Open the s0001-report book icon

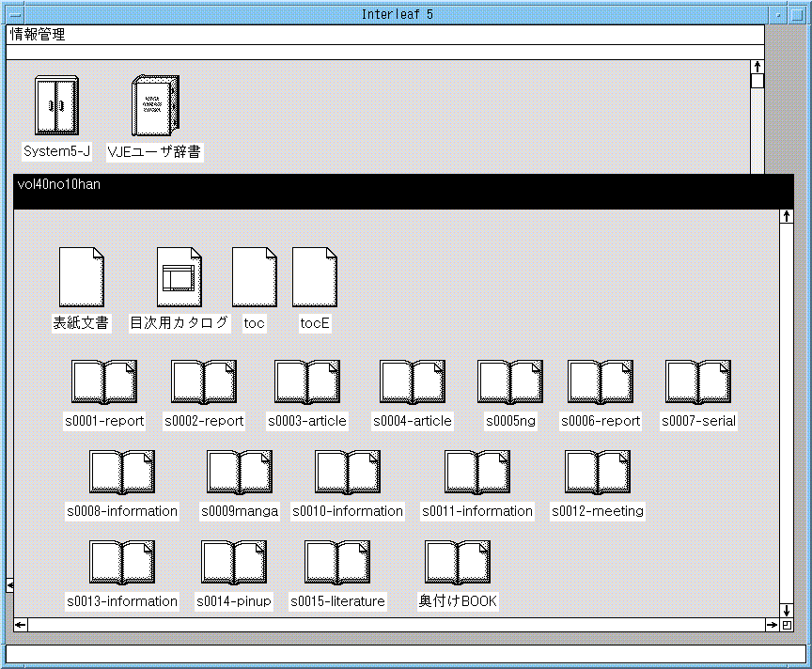[104, 382]
